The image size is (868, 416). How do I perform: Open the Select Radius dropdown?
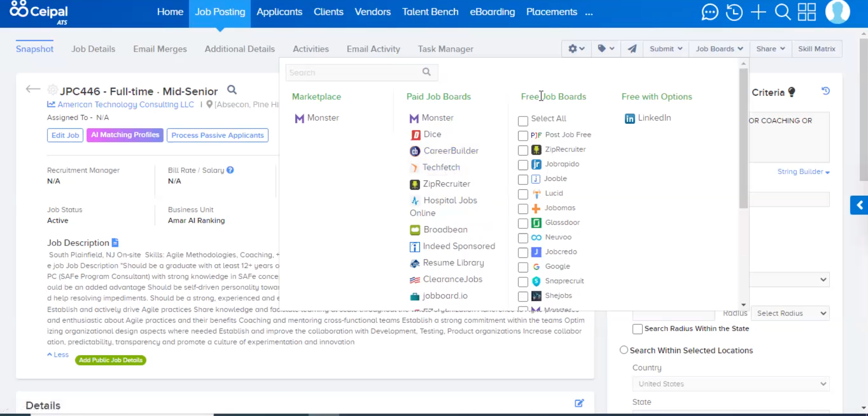pyautogui.click(x=790, y=313)
